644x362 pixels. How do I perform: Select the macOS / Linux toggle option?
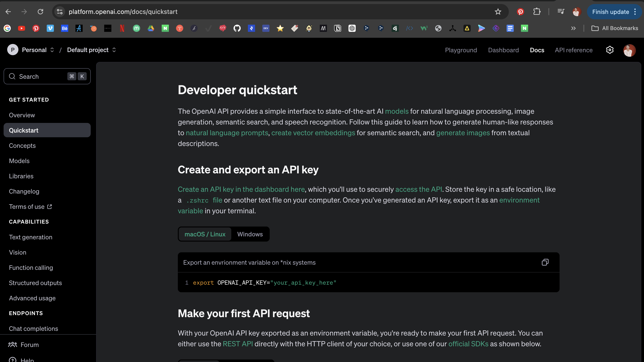(x=205, y=234)
